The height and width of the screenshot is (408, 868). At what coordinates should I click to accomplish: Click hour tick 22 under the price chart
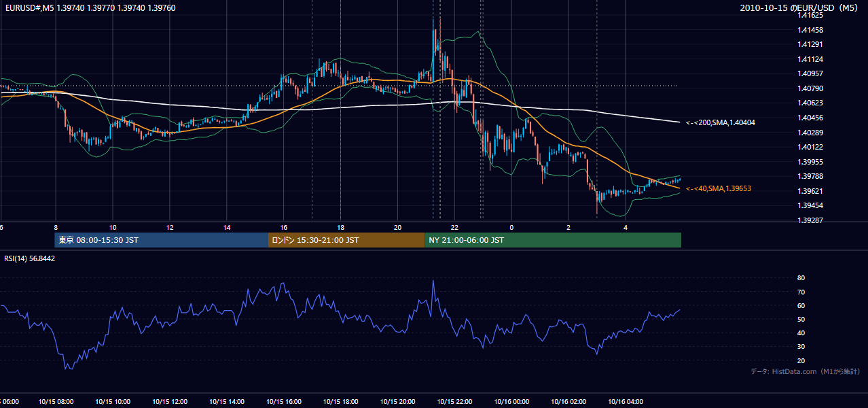point(455,227)
